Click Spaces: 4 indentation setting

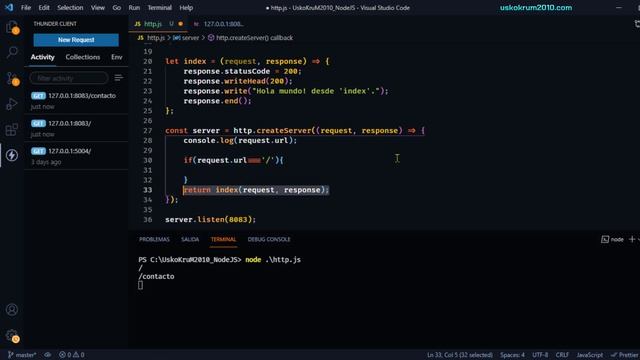(x=512, y=355)
